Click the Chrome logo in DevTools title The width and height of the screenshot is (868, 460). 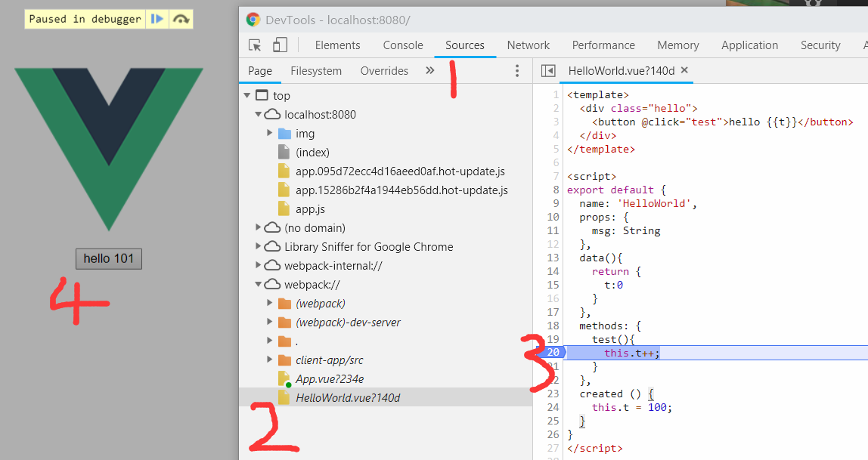[253, 20]
